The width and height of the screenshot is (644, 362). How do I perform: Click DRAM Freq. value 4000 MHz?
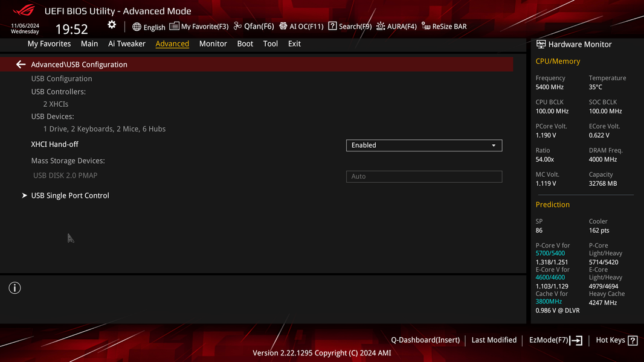pyautogui.click(x=602, y=159)
